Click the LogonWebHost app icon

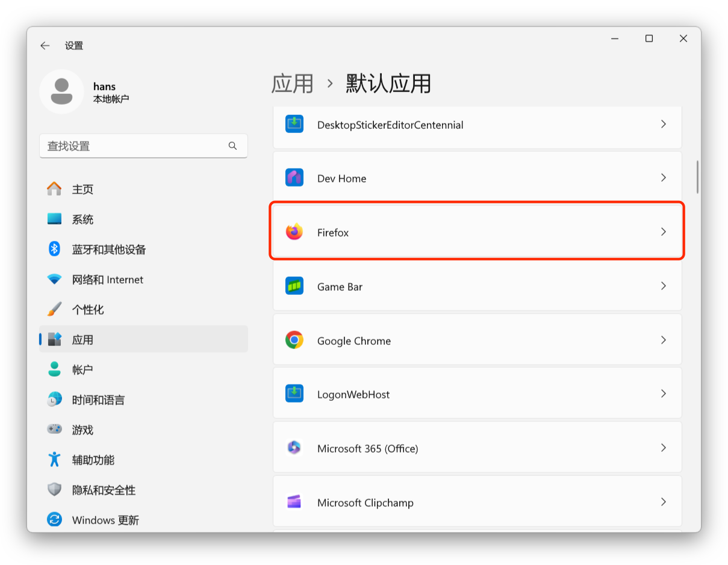click(x=294, y=394)
